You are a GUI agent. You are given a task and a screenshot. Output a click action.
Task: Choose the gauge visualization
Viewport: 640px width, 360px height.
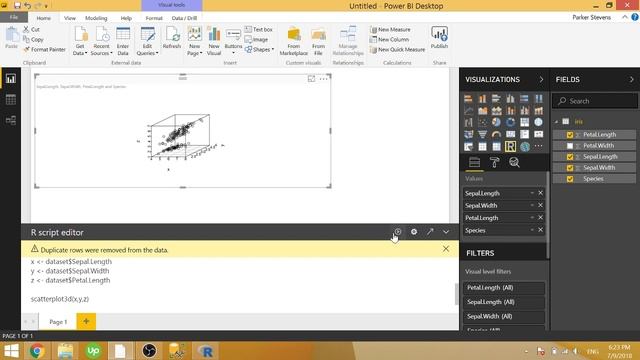point(496,134)
